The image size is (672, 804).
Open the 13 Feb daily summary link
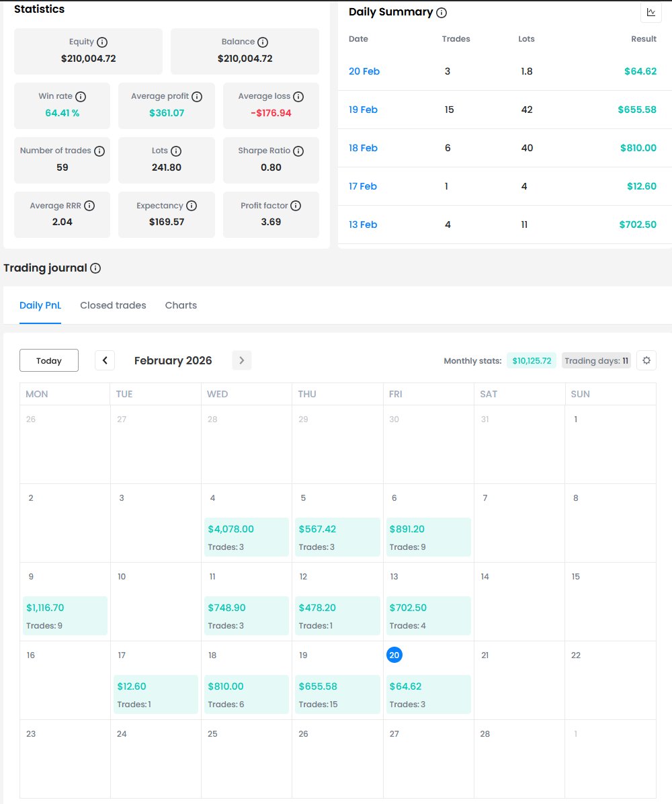tap(363, 225)
